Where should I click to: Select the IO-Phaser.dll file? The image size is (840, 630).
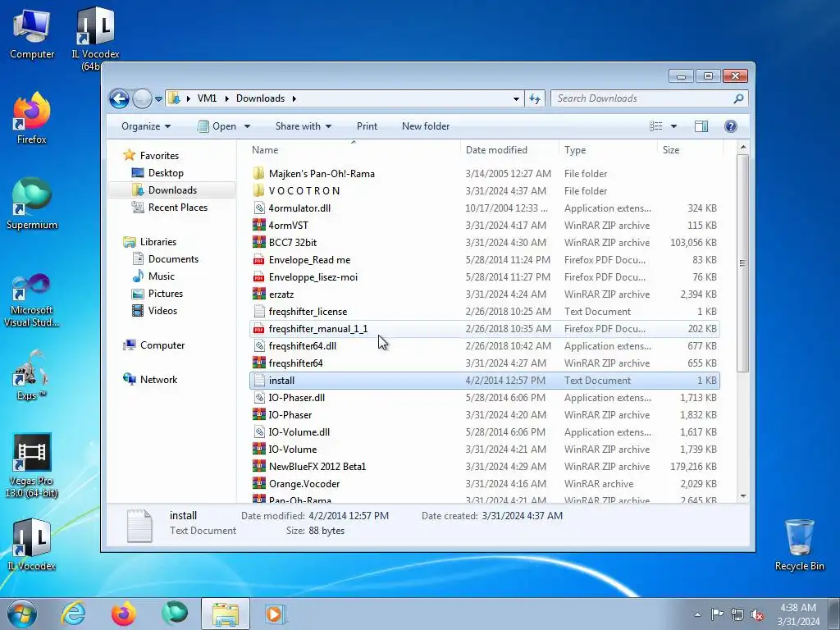click(484, 398)
